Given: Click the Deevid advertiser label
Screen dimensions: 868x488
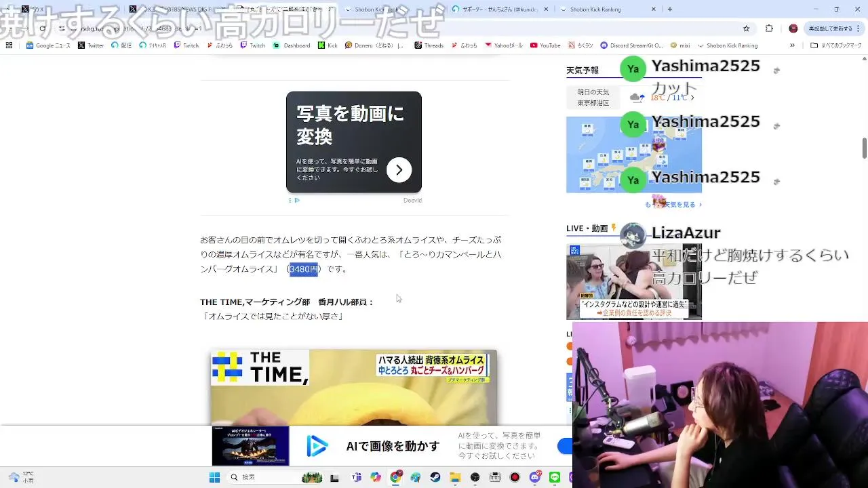Looking at the screenshot, I should [412, 200].
